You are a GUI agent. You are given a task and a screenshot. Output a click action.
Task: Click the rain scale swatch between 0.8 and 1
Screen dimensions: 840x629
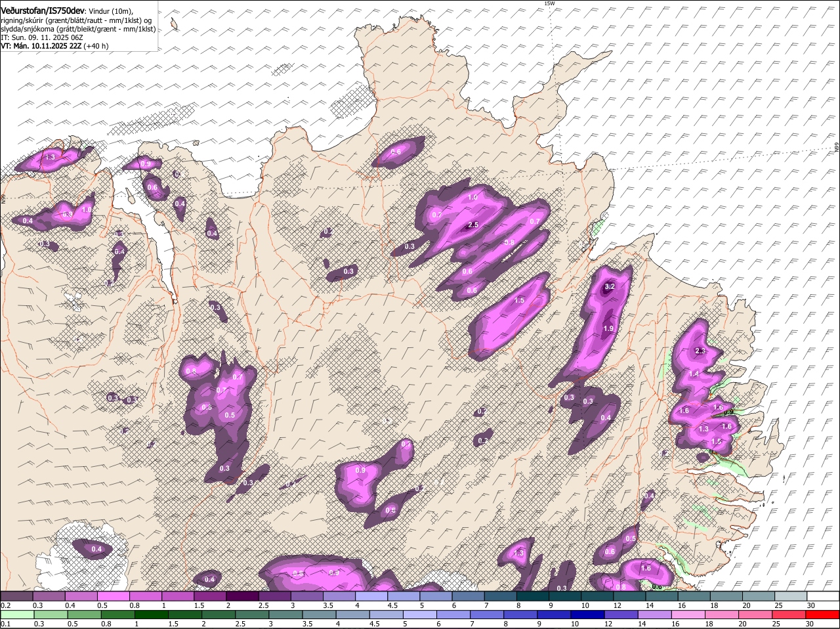[x=118, y=615]
